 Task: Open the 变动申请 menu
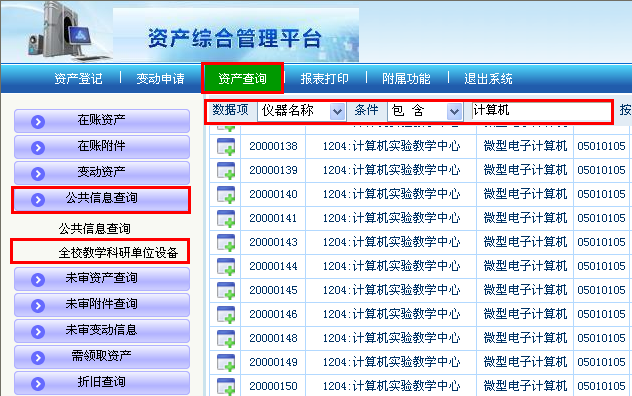pos(160,79)
